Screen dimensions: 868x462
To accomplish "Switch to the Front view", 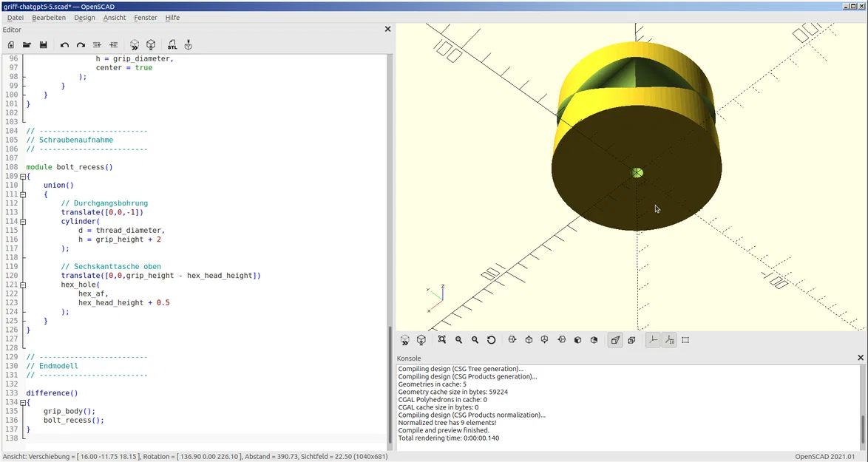I will [x=577, y=340].
